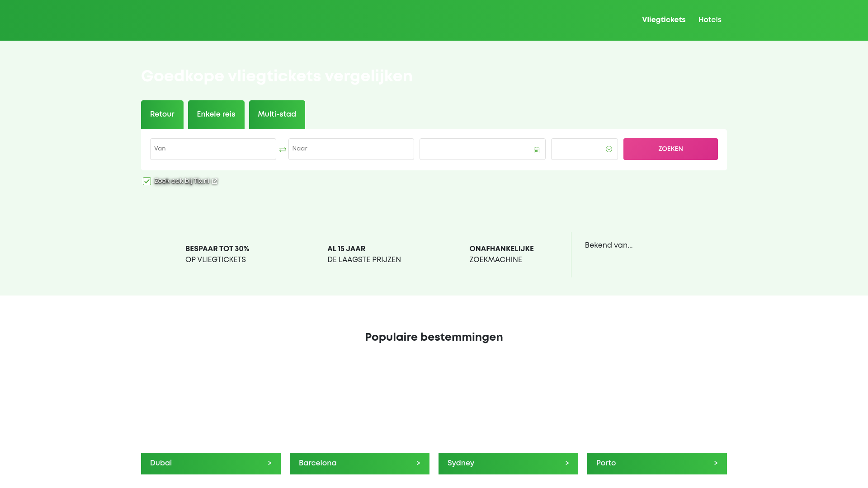Click the arrow on the Porto card

[716, 463]
